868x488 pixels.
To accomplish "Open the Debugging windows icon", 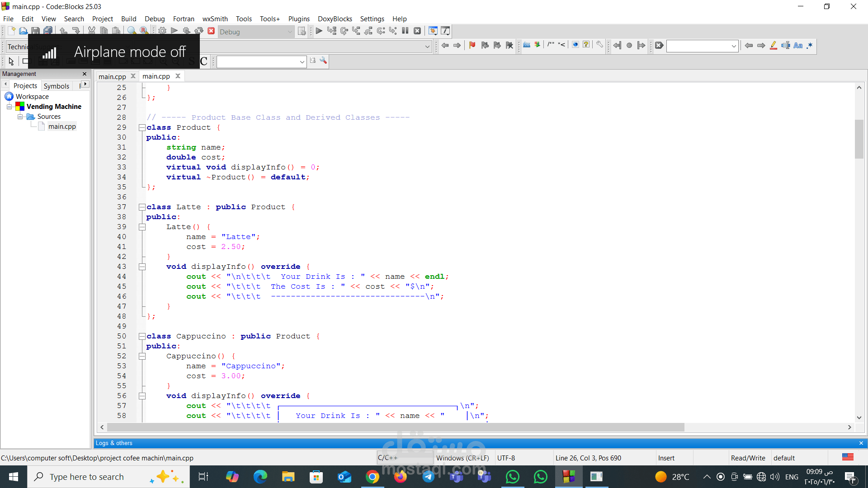I will (x=433, y=31).
